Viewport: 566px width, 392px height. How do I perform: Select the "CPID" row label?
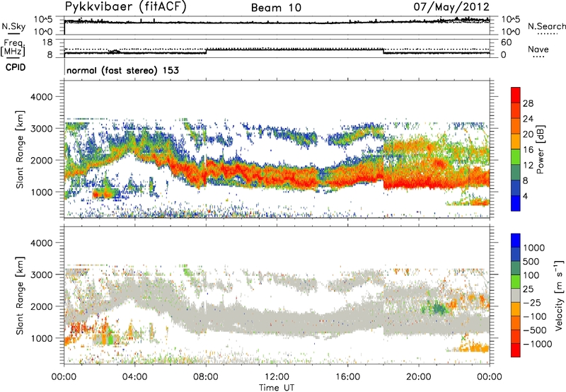pos(16,67)
